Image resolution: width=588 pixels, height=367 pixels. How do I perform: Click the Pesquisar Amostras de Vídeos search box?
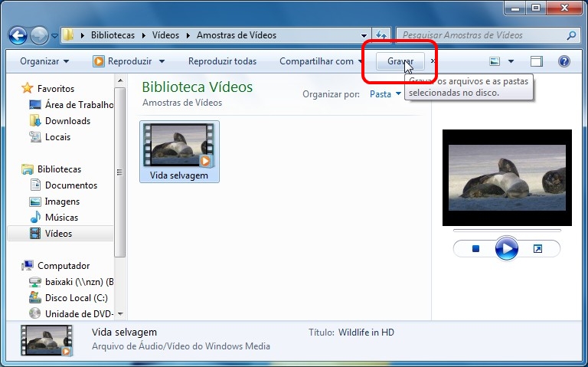(x=482, y=35)
